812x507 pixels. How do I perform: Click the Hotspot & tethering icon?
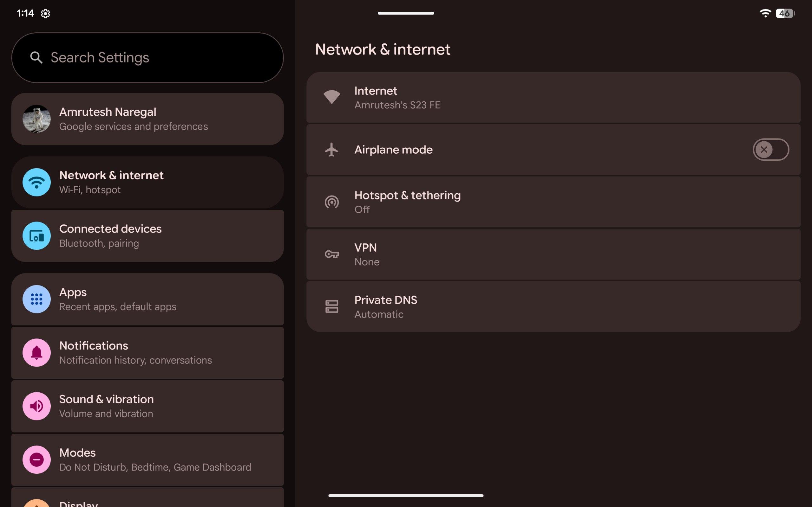click(x=331, y=202)
